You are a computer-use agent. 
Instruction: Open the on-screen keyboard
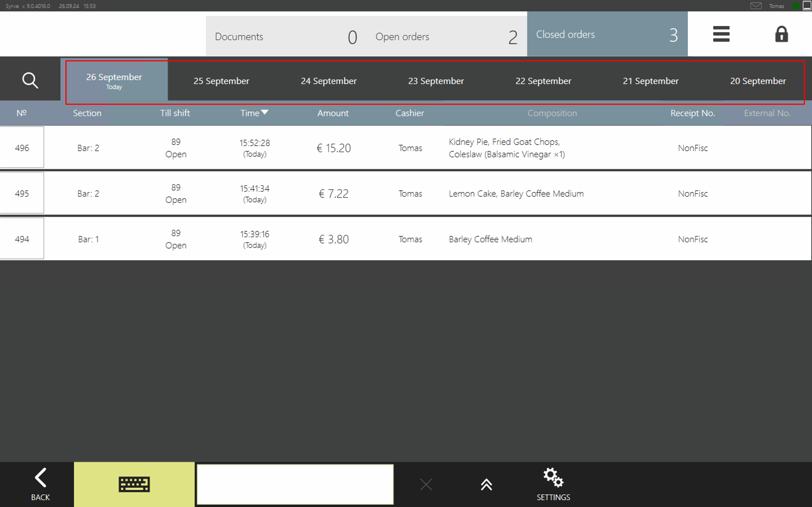[134, 484]
